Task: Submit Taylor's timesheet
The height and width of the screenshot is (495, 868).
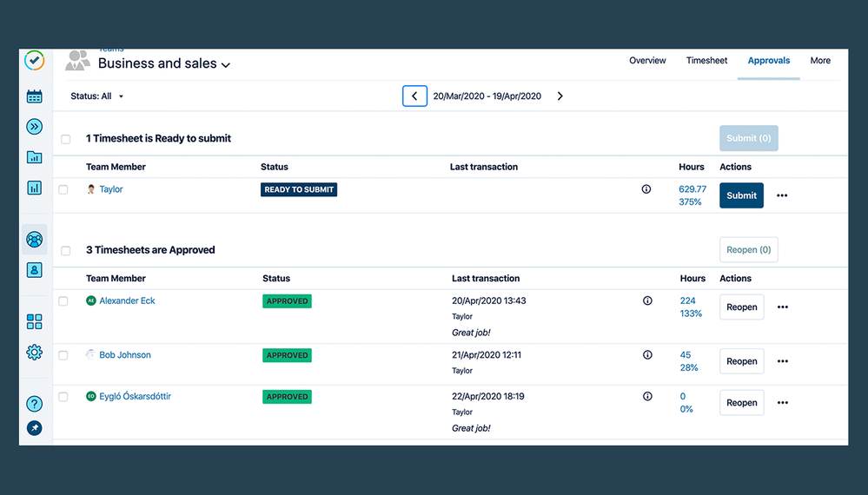Action: pos(741,195)
